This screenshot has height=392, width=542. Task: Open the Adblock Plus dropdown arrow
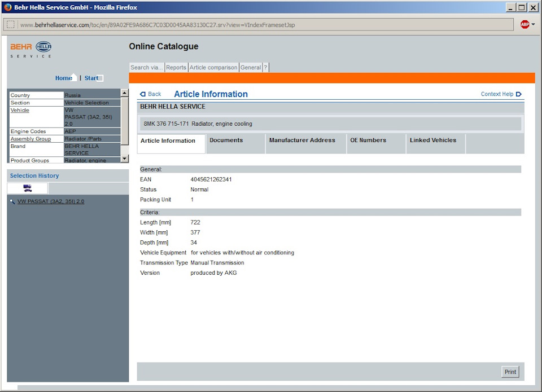tap(534, 24)
